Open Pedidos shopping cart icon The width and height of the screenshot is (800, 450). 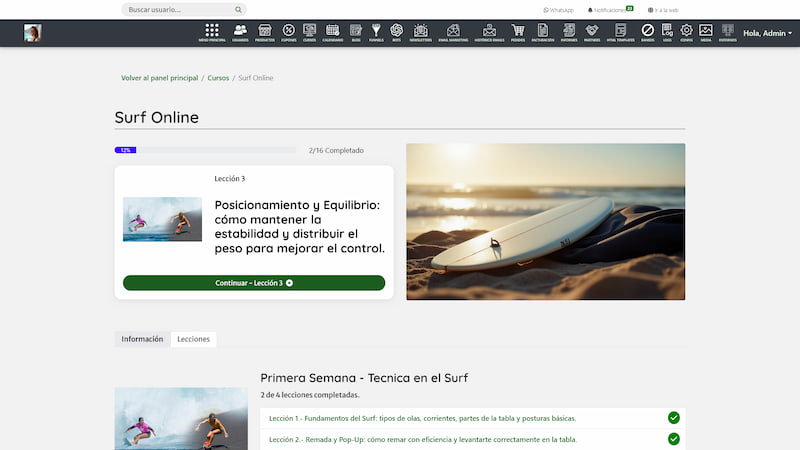(517, 32)
